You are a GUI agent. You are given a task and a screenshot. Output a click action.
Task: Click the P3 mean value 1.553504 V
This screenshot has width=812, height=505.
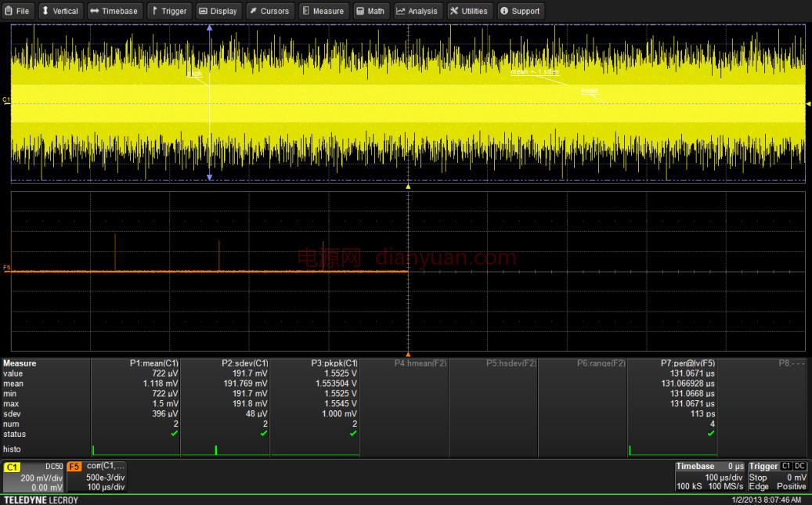click(336, 384)
